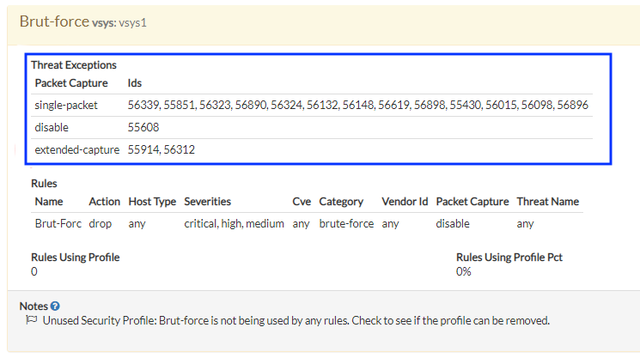
Task: Click the Notes help question mark icon
Action: (x=55, y=306)
